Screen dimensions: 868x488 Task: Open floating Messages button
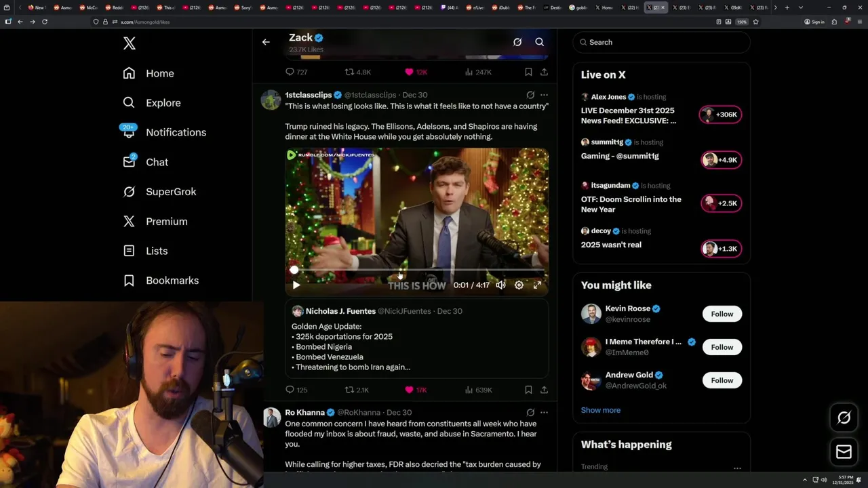[844, 451]
